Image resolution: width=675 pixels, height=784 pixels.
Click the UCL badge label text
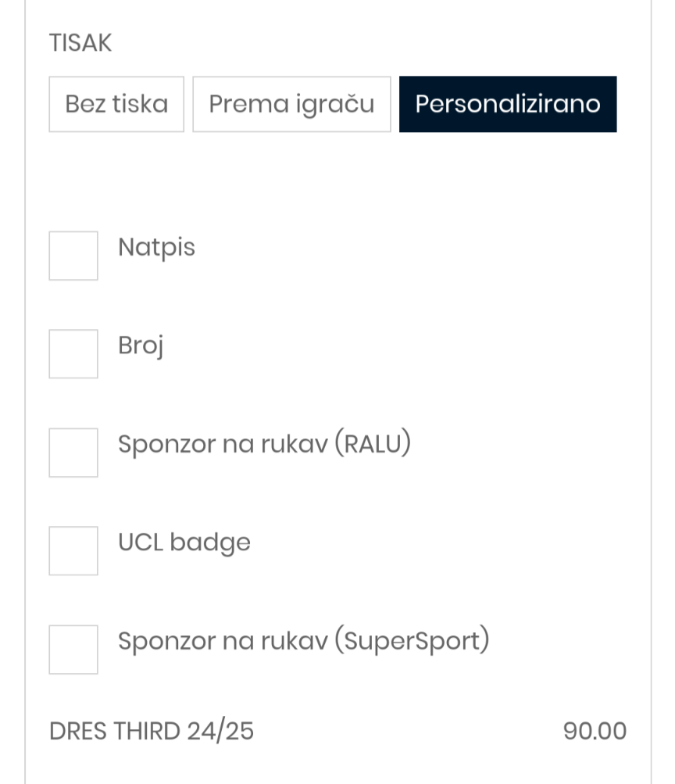coord(184,542)
